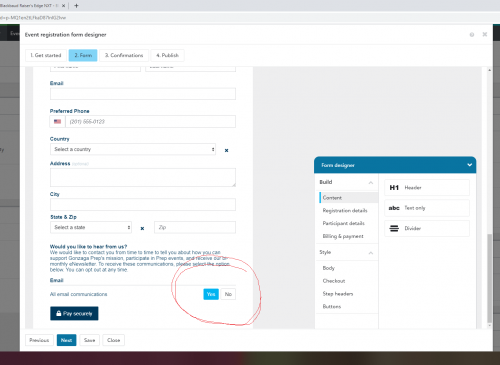The image size is (500, 365).
Task: Click the Preferred Phone number field
Action: (x=150, y=122)
